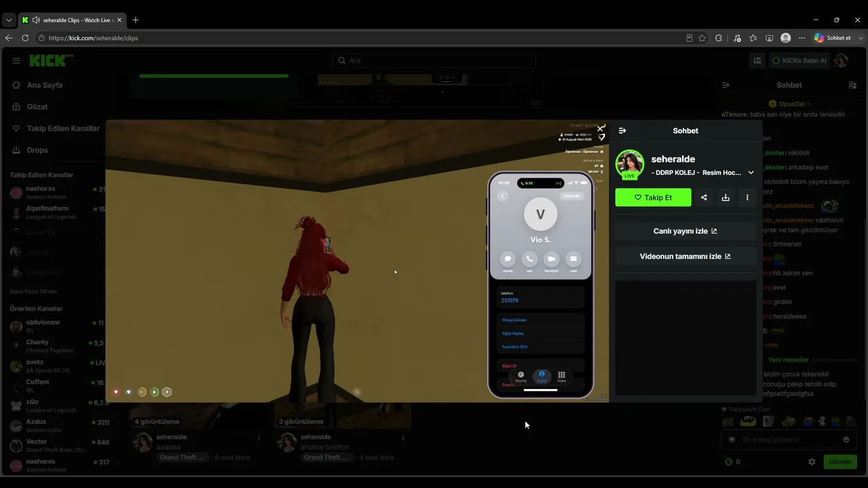Close the clip viewer overlay with X

(x=601, y=128)
